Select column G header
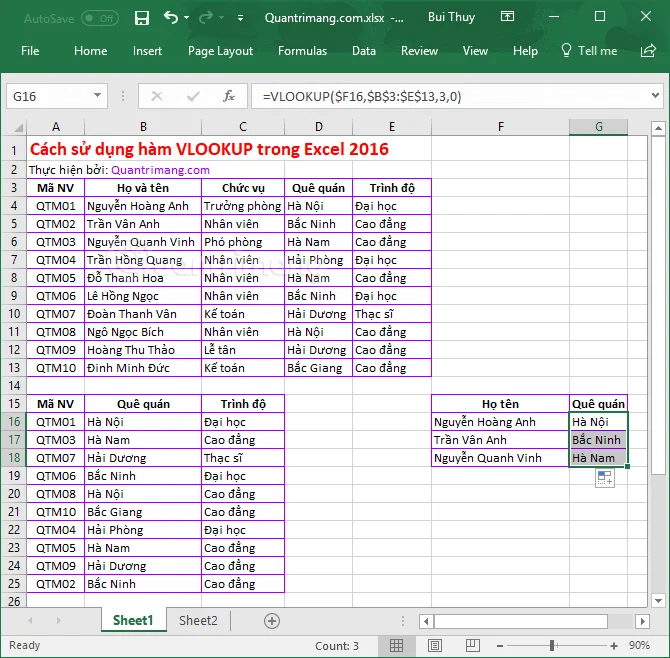The image size is (670, 658). [x=599, y=127]
